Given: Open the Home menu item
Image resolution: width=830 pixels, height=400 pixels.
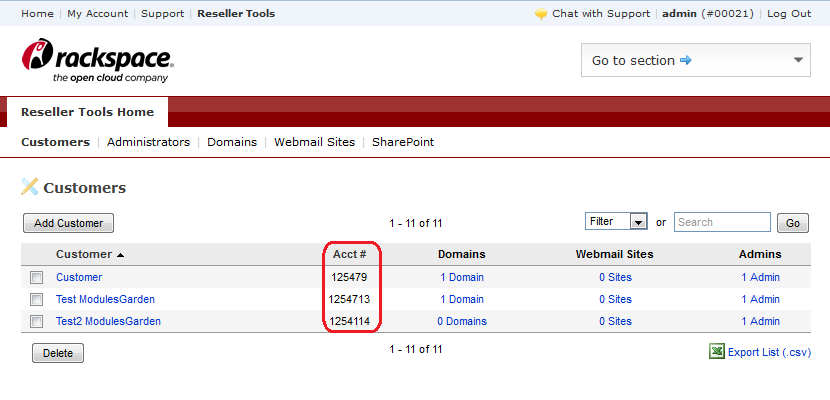Looking at the screenshot, I should click(x=38, y=14).
